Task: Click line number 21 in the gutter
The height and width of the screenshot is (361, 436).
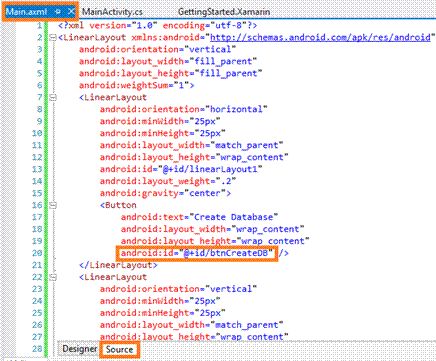Action: (x=37, y=265)
